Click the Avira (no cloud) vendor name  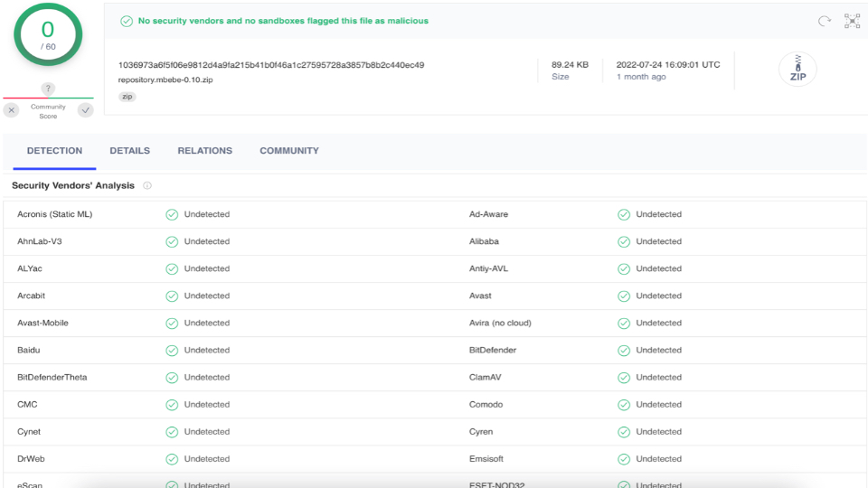tap(500, 323)
